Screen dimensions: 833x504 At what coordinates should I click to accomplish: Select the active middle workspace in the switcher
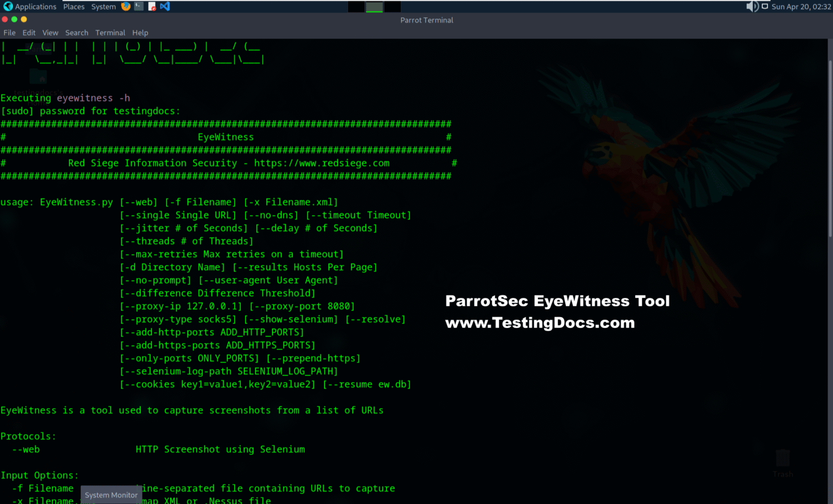click(x=374, y=7)
